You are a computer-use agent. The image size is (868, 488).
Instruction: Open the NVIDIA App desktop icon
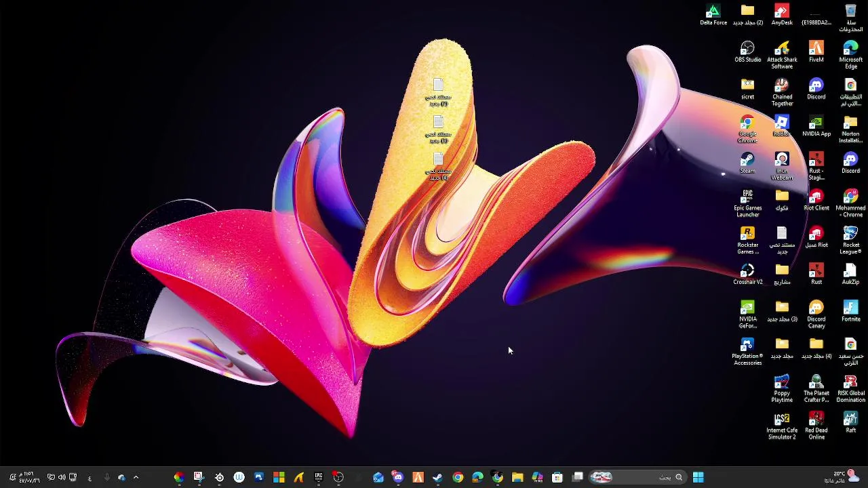click(816, 127)
